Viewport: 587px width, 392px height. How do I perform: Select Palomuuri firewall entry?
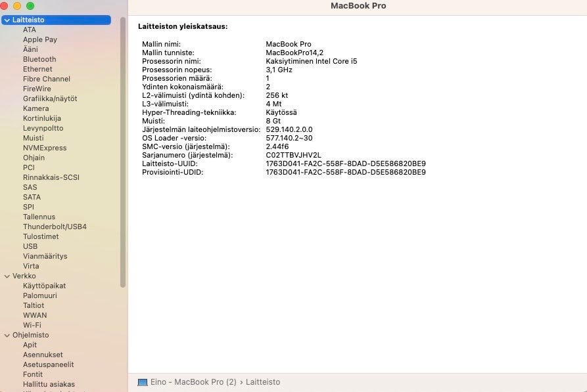(39, 296)
